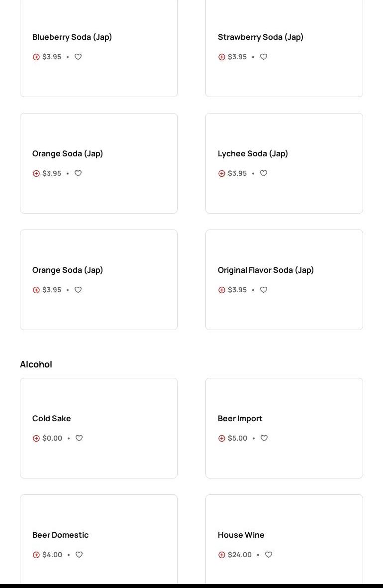Add Blueberry Soda (Jap) using plus icon
Viewport: 383px width, 588px height.
[36, 57]
